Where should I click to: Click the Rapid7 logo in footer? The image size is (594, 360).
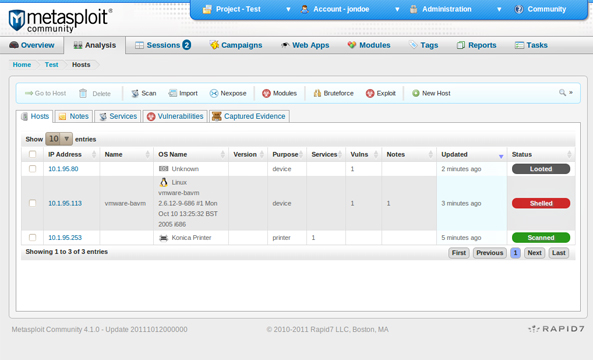[x=556, y=329]
